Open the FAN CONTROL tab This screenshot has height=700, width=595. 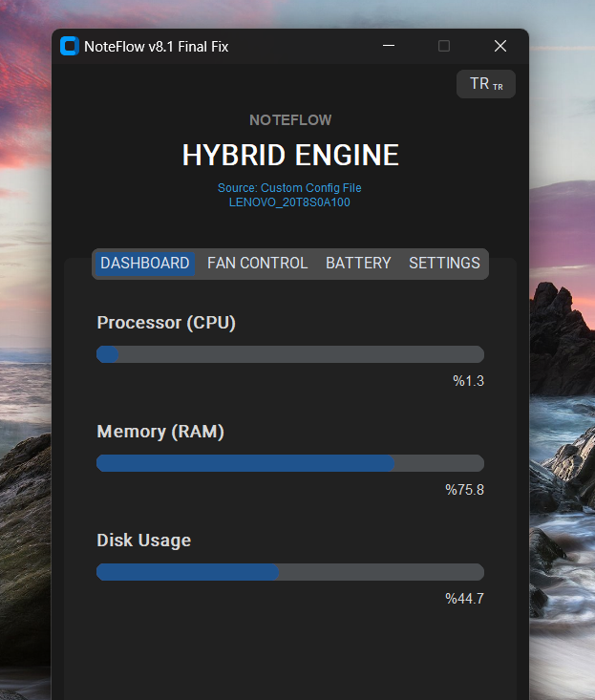click(258, 263)
